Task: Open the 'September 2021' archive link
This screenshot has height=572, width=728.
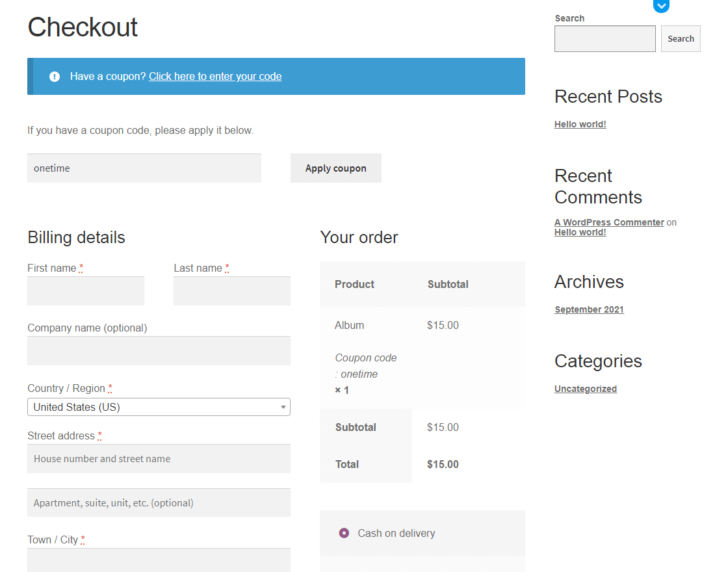Action: (x=589, y=309)
